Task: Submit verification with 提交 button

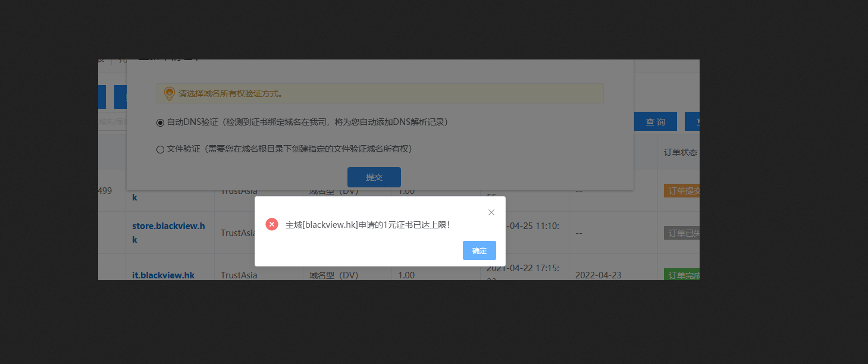Action: (x=374, y=177)
